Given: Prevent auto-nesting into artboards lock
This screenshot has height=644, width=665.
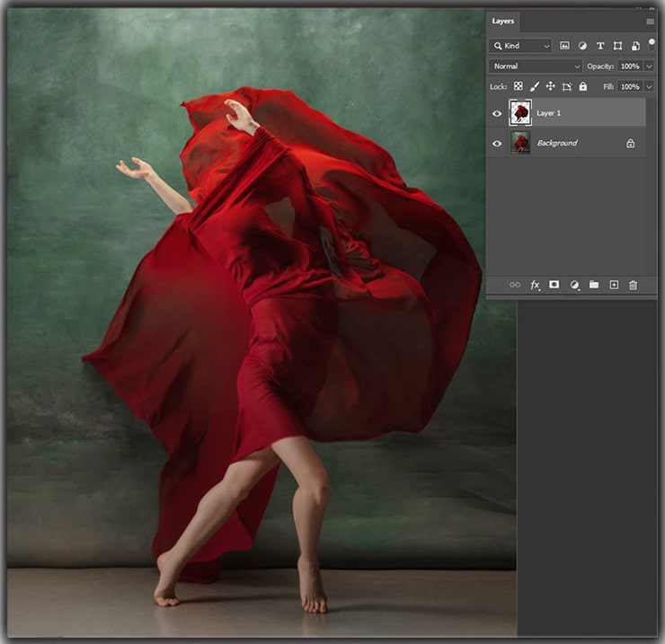Looking at the screenshot, I should pyautogui.click(x=567, y=87).
